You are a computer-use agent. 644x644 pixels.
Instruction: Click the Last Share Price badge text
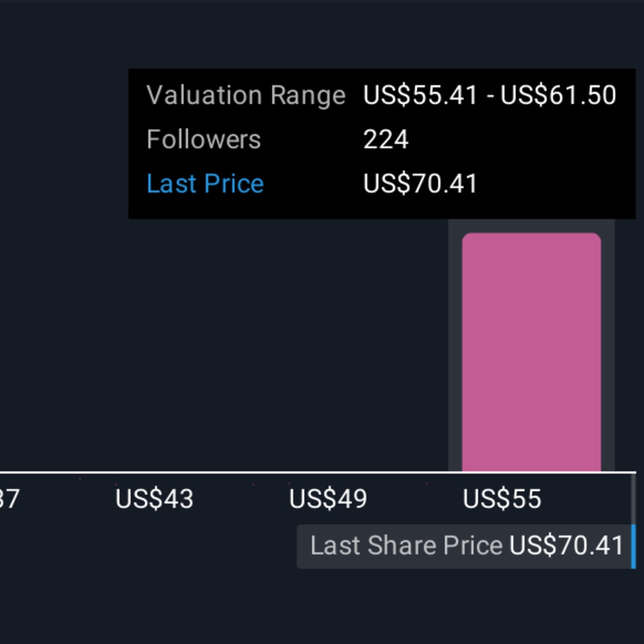click(x=406, y=546)
